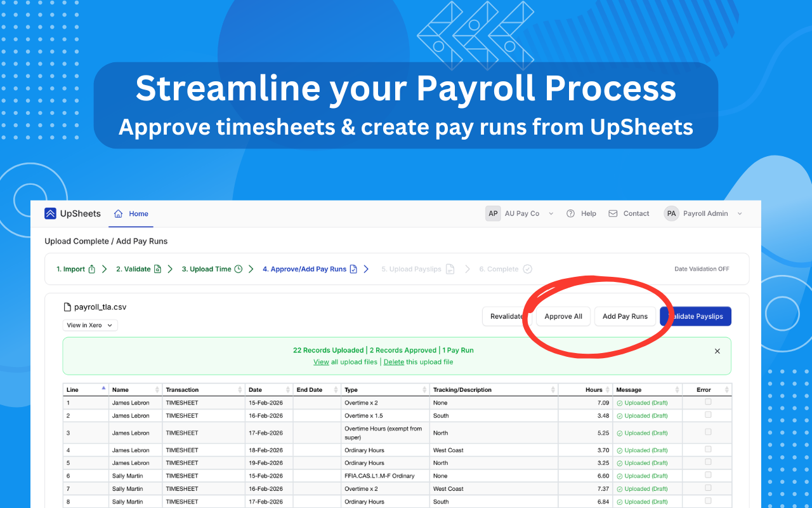Image resolution: width=812 pixels, height=508 pixels.
Task: Click the Uploaded (Draft) status icon, line 3
Action: [x=619, y=433]
